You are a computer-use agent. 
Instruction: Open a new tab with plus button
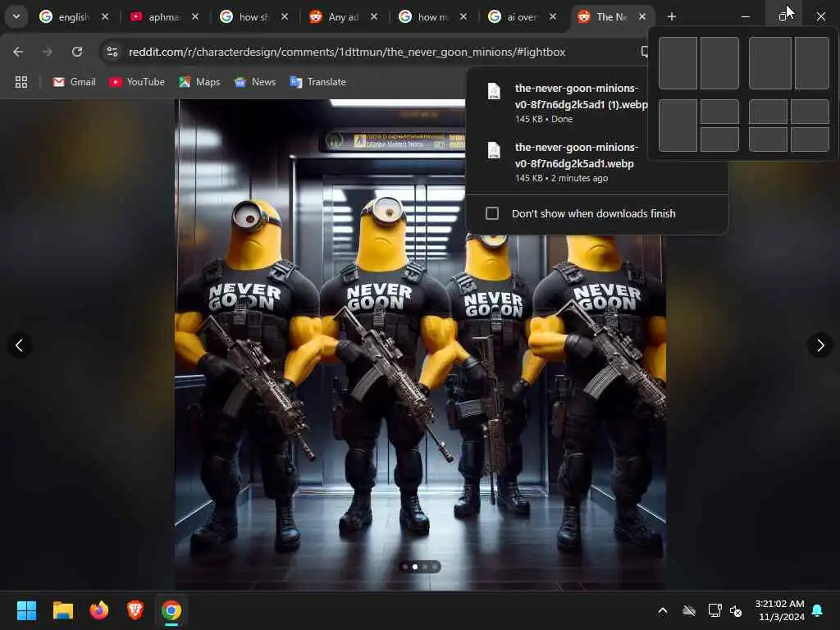click(x=671, y=17)
